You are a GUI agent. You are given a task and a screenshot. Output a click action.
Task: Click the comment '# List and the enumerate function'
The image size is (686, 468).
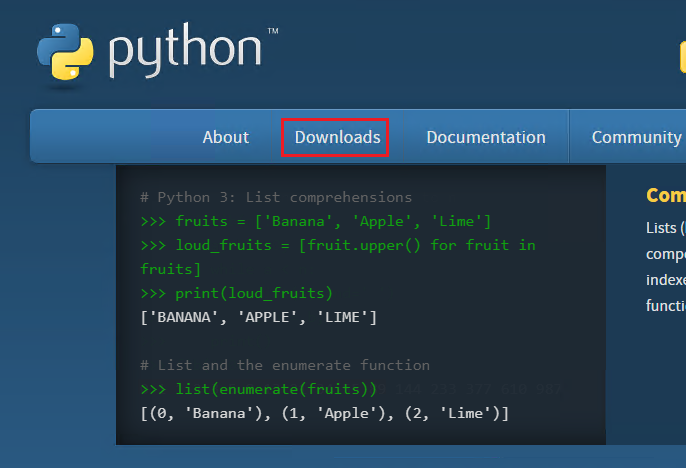click(x=285, y=365)
